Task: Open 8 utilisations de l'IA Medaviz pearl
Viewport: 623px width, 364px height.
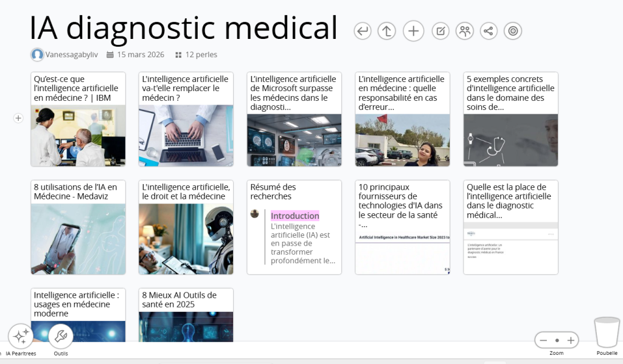Action: click(78, 227)
